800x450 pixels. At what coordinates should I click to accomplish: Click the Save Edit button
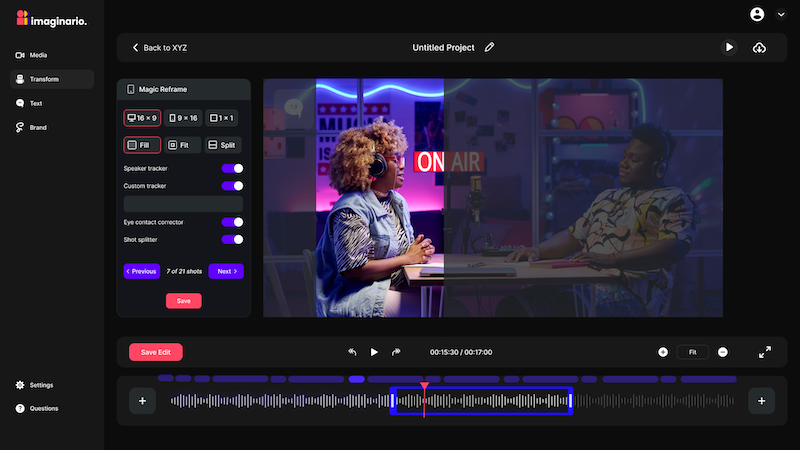coord(156,352)
